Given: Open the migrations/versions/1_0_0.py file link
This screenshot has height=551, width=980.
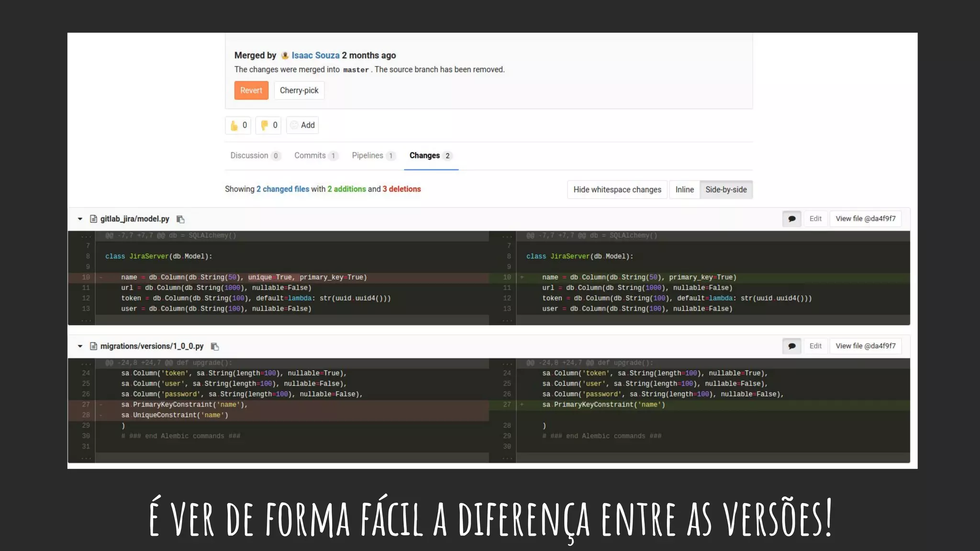Looking at the screenshot, I should (152, 346).
